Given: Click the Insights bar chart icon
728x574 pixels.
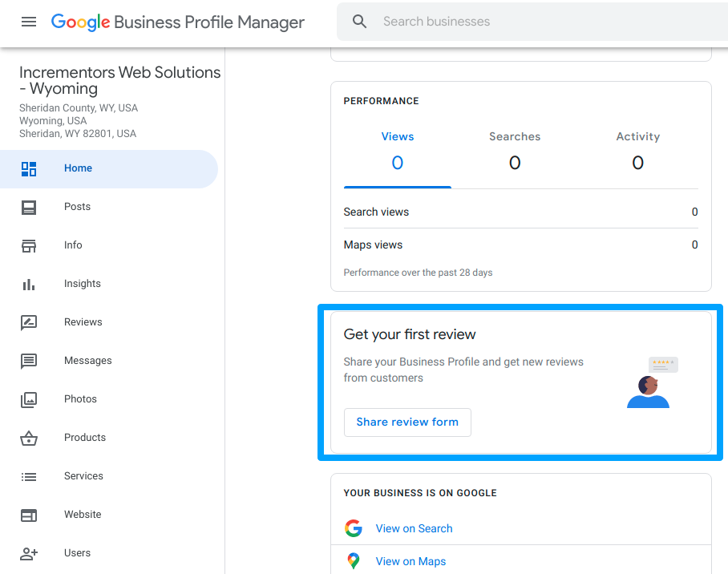Looking at the screenshot, I should pos(29,285).
